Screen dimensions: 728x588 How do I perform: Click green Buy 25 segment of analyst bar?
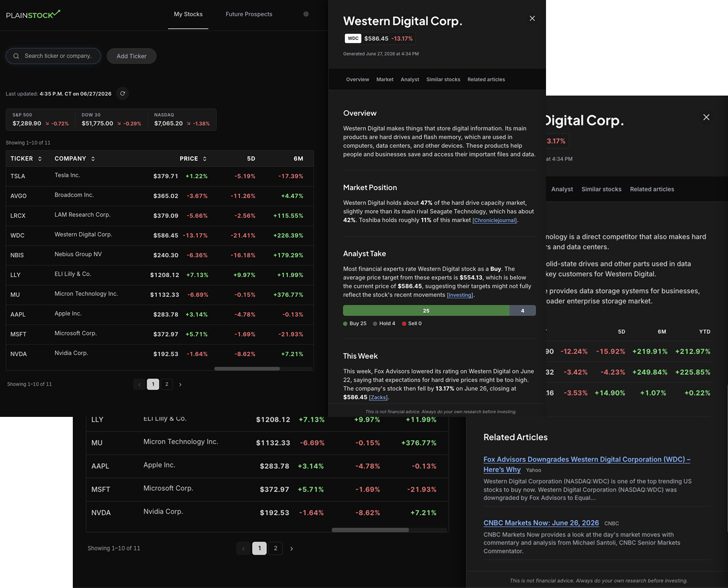click(x=426, y=310)
